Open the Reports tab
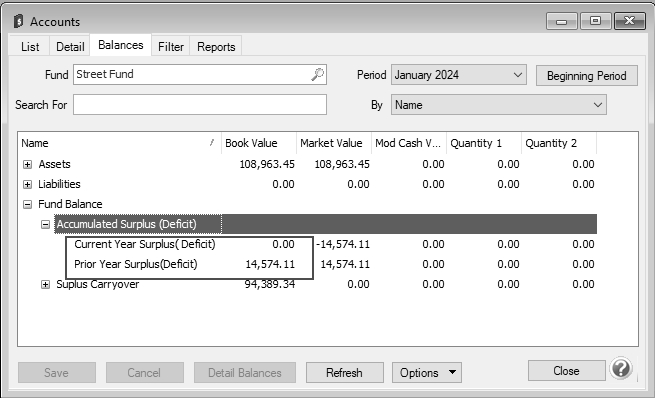The image size is (655, 398). [x=216, y=46]
